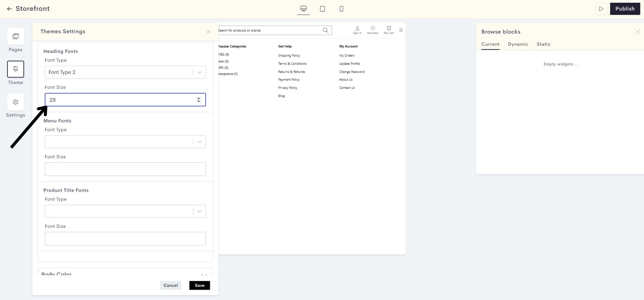The width and height of the screenshot is (644, 300).
Task: Open the Blog link
Action: point(281,96)
